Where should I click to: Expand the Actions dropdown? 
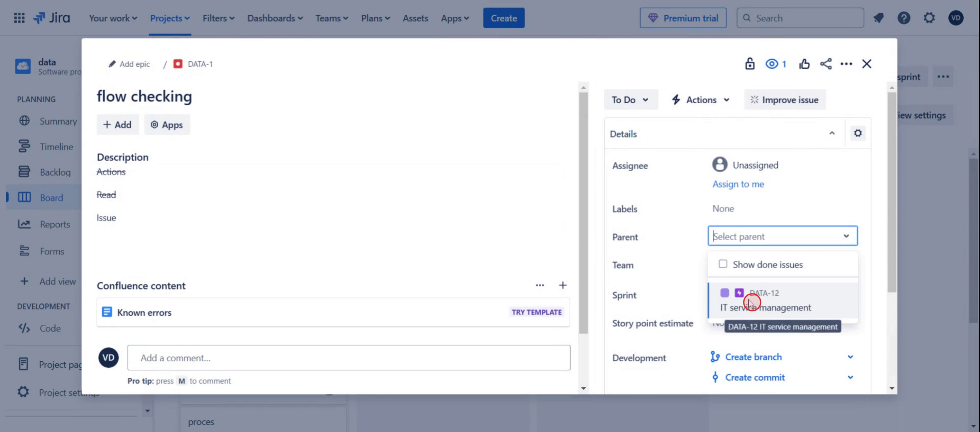[700, 100]
